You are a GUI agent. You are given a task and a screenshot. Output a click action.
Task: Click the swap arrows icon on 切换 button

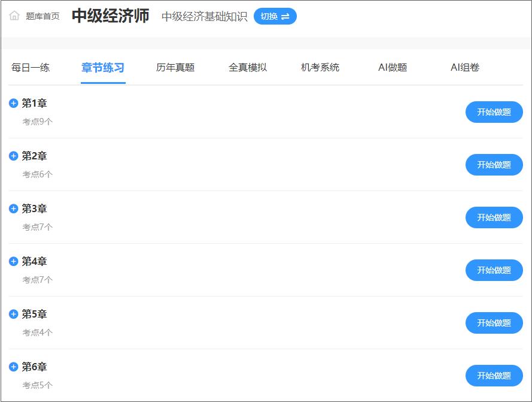click(287, 17)
